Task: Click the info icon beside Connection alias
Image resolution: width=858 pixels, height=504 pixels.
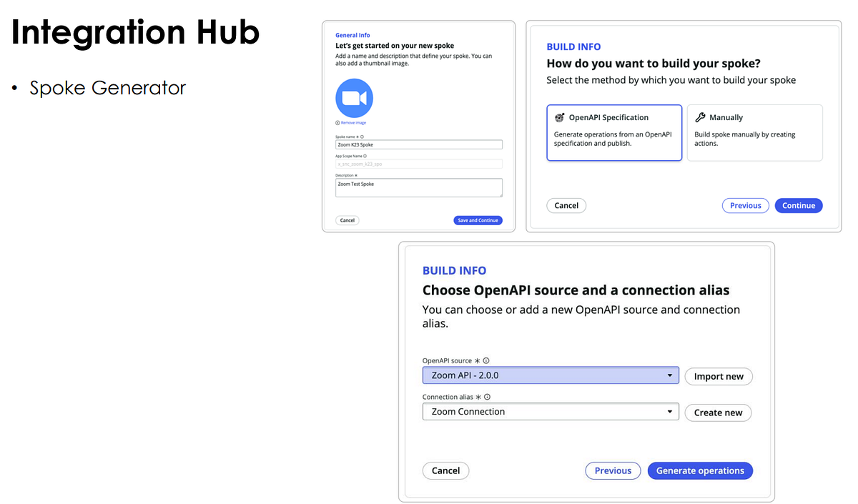Action: tap(488, 397)
